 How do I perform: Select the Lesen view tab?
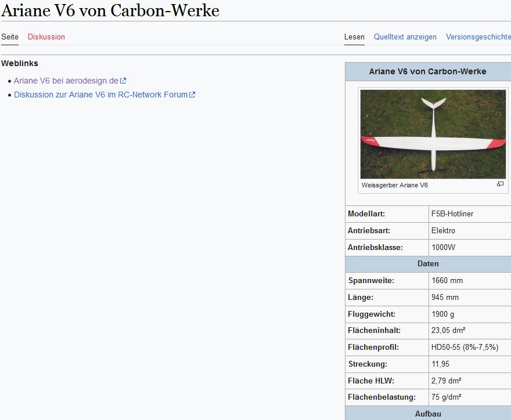point(354,37)
